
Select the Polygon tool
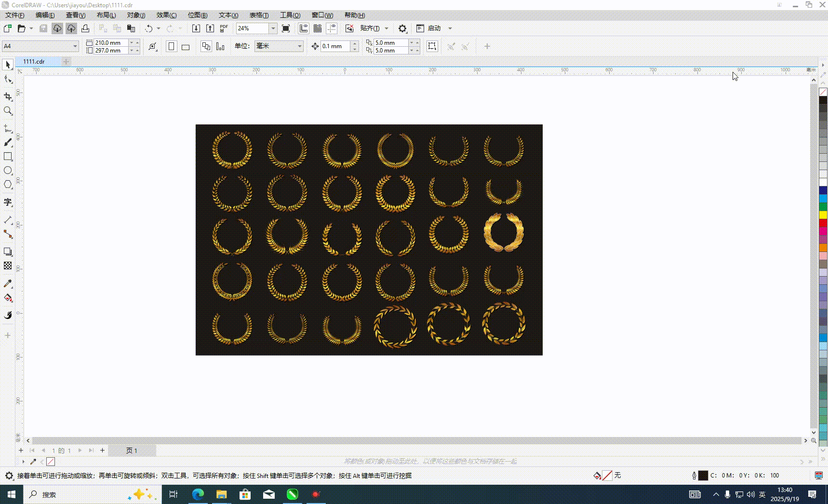[8, 185]
